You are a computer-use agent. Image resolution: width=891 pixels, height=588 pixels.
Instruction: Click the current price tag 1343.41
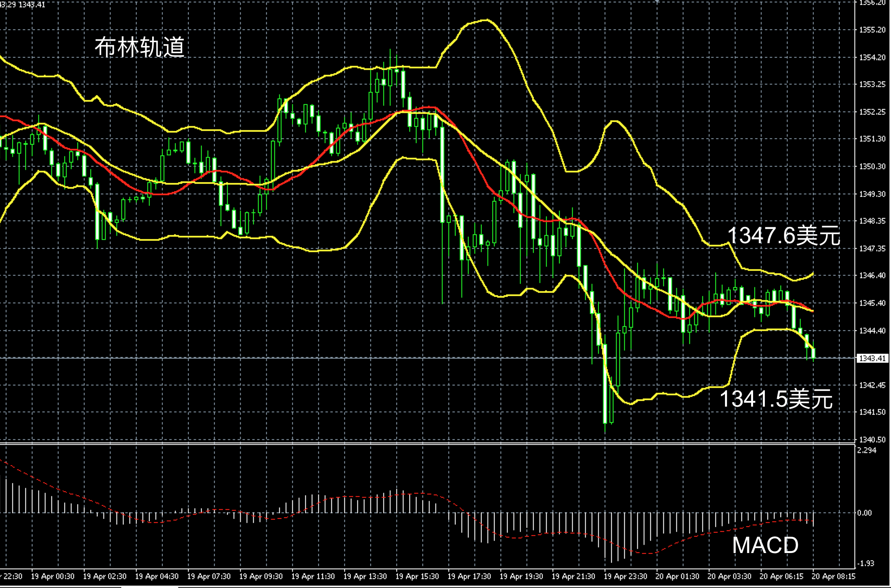coord(872,358)
